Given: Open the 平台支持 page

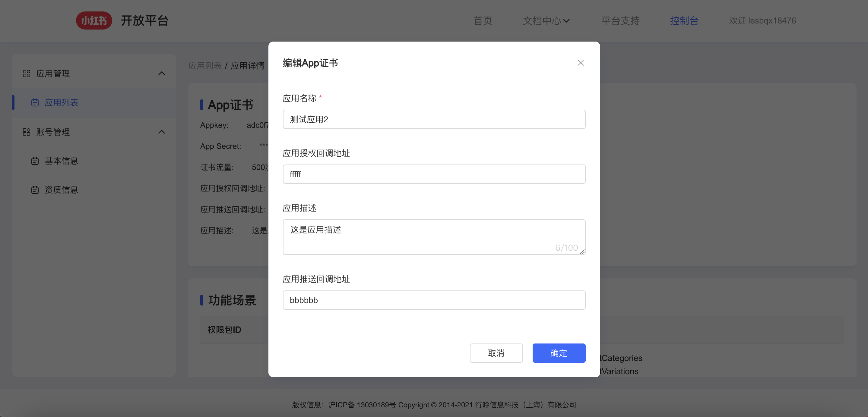Looking at the screenshot, I should coord(620,21).
